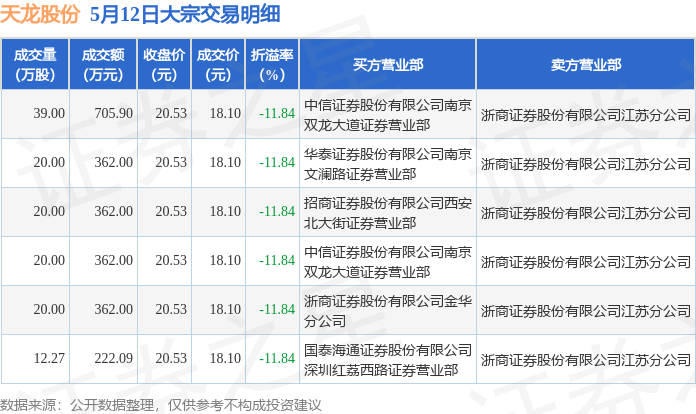Select the 卖方营业部 column header
Image resolution: width=696 pixels, height=414 pixels.
click(586, 65)
